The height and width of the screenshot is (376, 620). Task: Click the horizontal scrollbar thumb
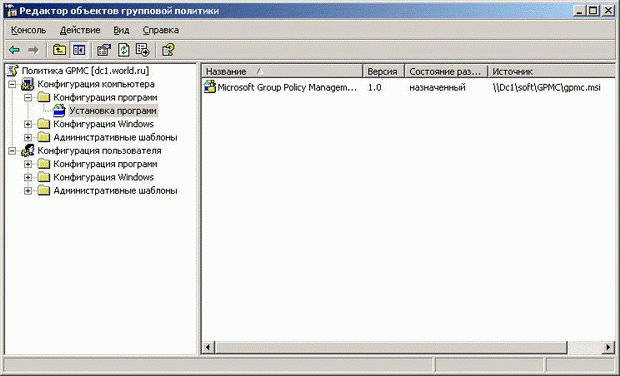tap(391, 348)
